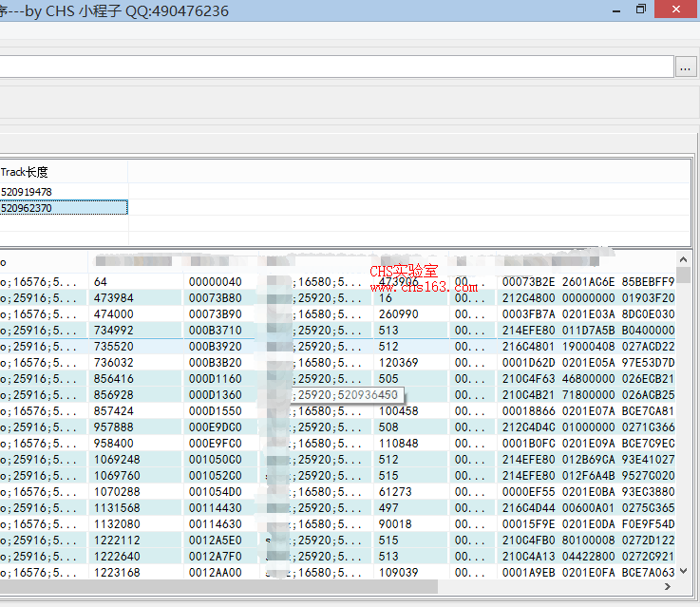Select hex data starting 00018866
Viewport: 700px width, 607px height.
point(588,411)
